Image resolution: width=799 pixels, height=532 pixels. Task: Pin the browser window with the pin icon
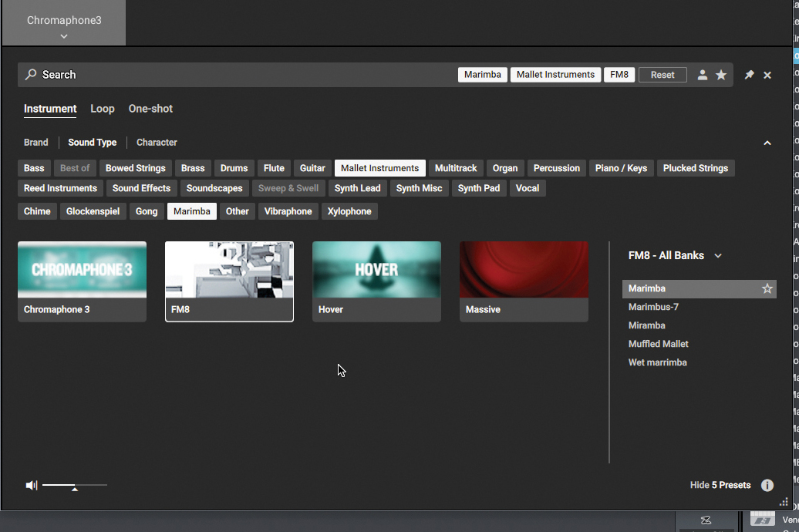tap(749, 75)
